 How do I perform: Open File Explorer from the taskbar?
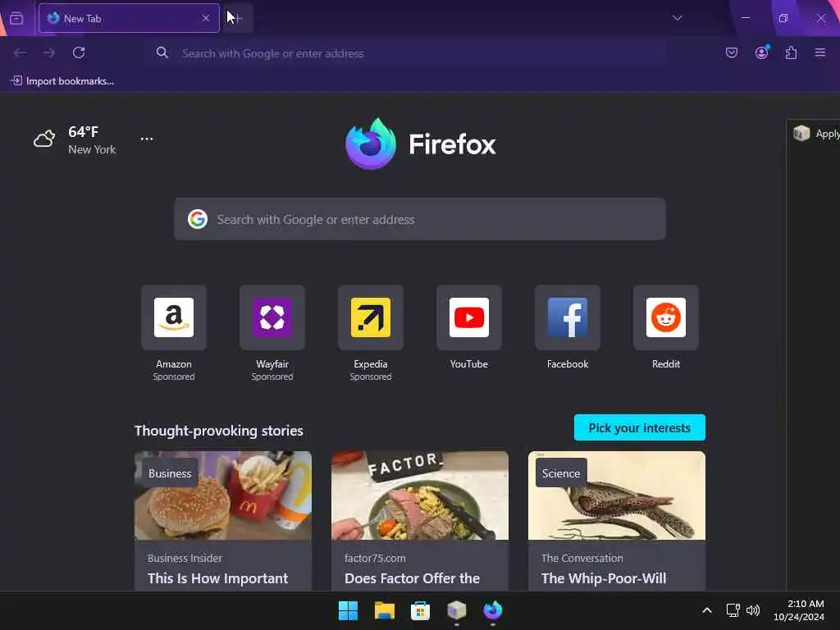click(384, 610)
